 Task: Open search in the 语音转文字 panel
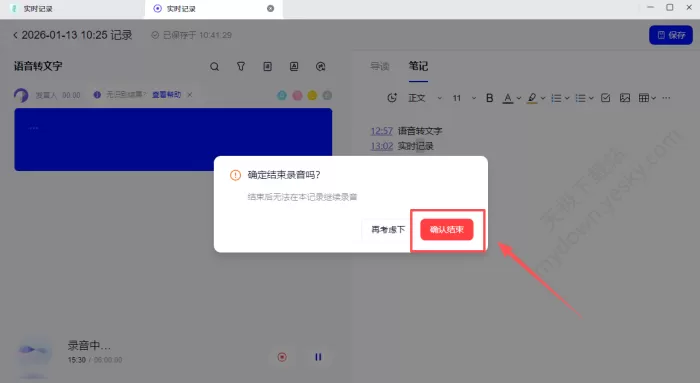tap(214, 67)
